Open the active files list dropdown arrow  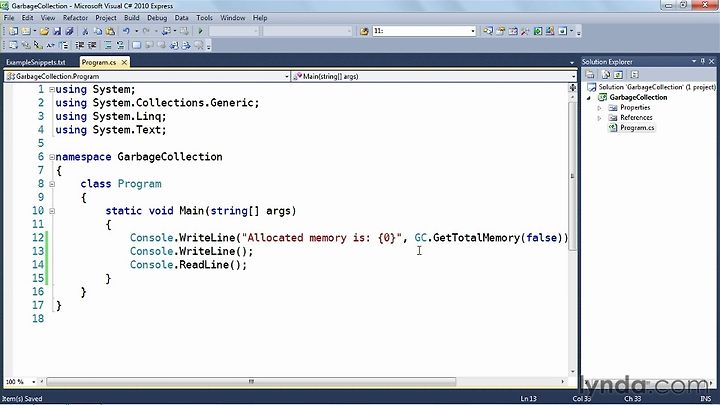click(x=572, y=62)
